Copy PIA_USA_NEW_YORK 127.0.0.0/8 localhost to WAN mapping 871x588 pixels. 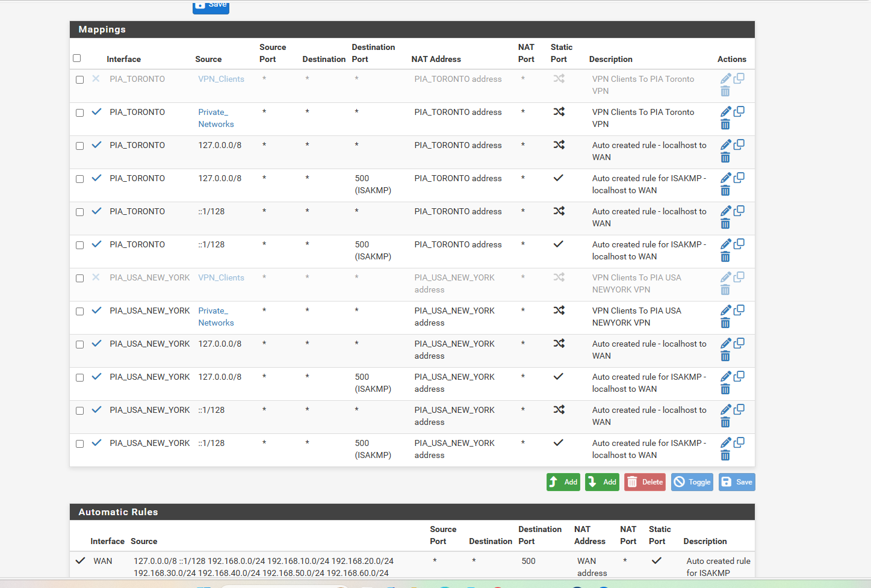tap(739, 343)
